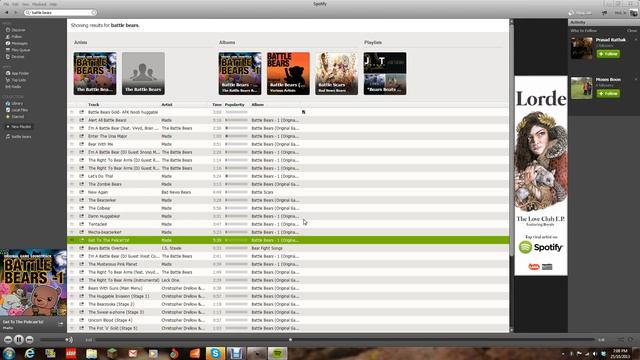
Task: Share the Tentacles track
Action: pyautogui.click(x=81, y=224)
